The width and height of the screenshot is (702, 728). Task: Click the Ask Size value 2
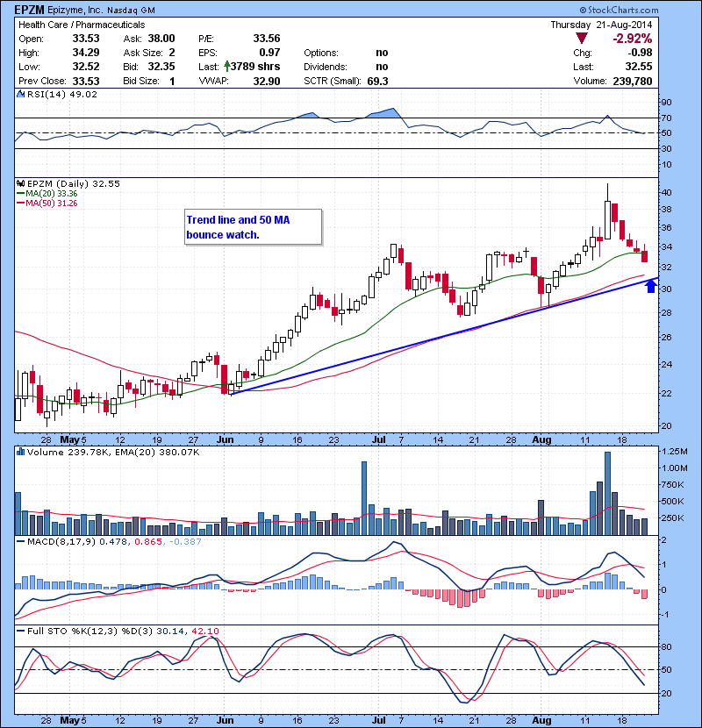pos(172,53)
